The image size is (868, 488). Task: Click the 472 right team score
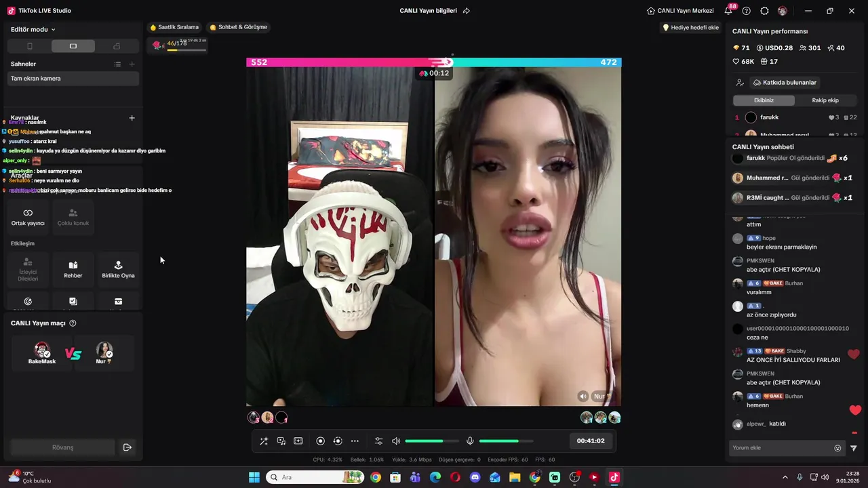(608, 62)
